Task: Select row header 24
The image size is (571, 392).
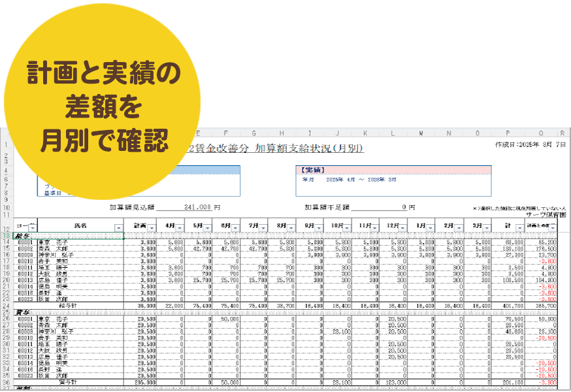Action: pos(7,304)
